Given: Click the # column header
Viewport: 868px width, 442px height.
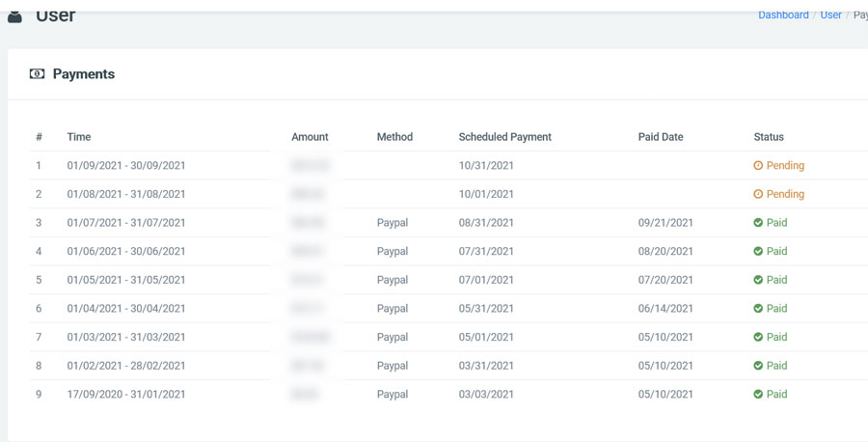Looking at the screenshot, I should pos(39,137).
